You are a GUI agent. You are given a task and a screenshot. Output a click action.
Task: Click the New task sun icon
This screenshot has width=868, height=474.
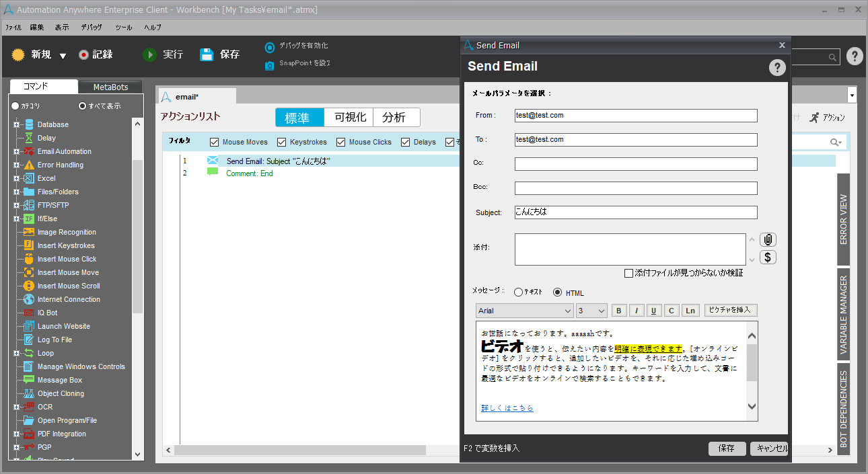click(x=18, y=55)
